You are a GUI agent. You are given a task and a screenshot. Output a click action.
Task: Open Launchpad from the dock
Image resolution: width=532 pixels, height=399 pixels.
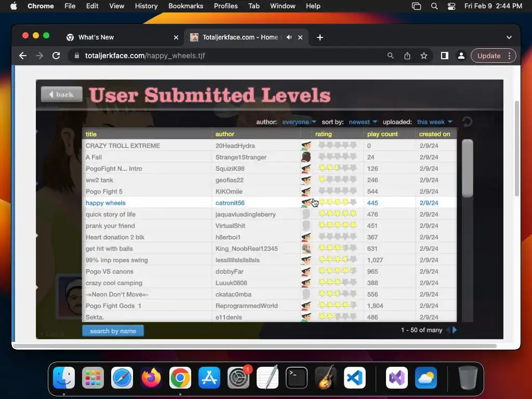tap(93, 378)
